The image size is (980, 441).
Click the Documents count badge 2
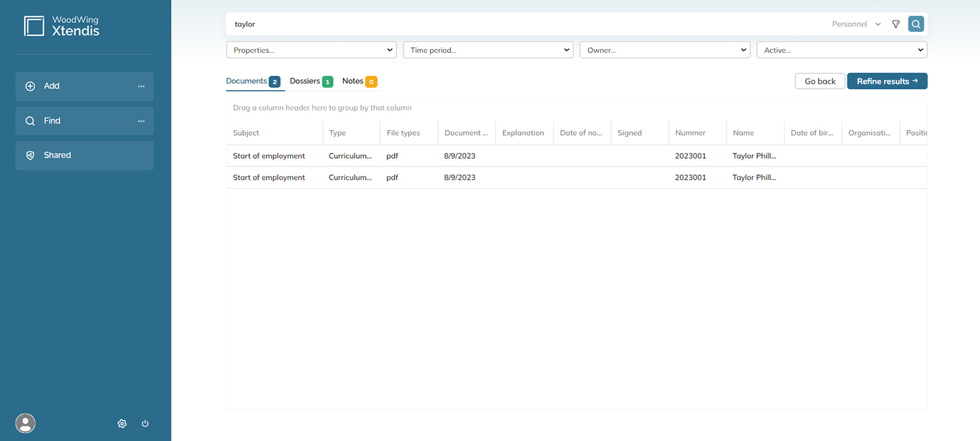click(x=274, y=82)
